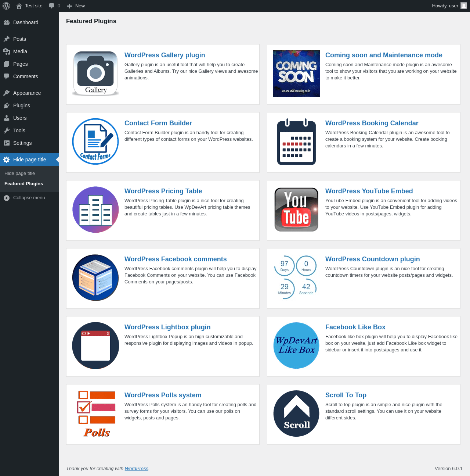
Task: Click the Tools wrench icon
Action: coord(7,130)
